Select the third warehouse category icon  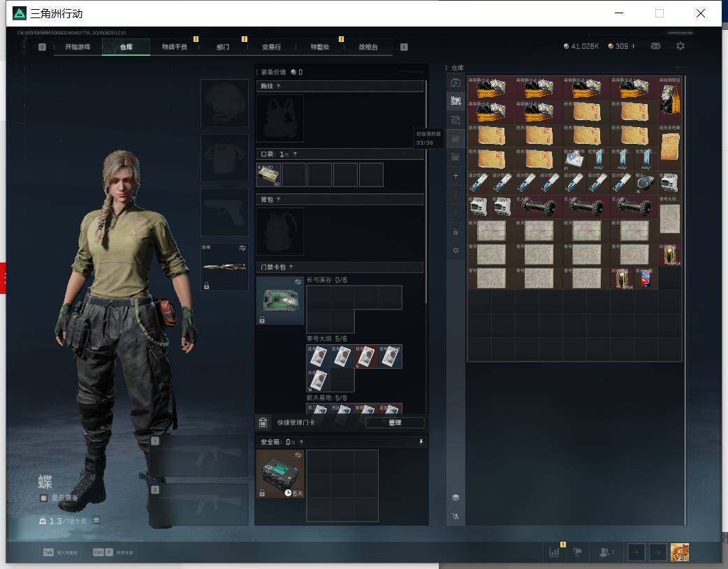[456, 120]
